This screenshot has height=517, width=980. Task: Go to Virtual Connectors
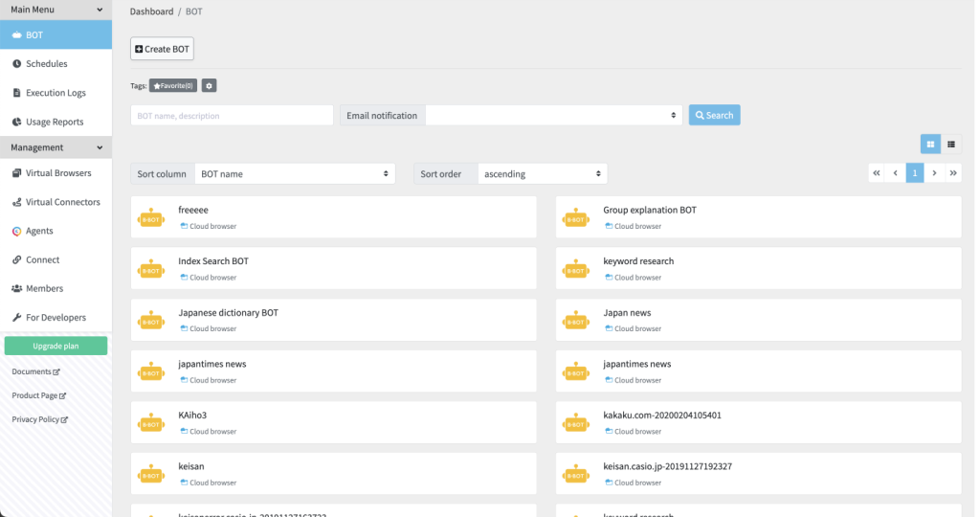56,202
